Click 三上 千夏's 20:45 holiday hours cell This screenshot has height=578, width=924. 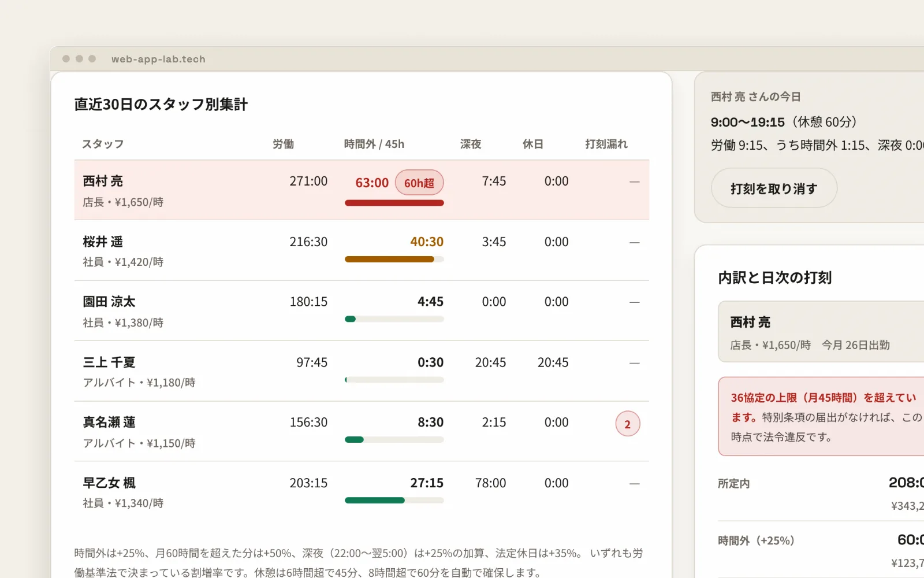[553, 362]
